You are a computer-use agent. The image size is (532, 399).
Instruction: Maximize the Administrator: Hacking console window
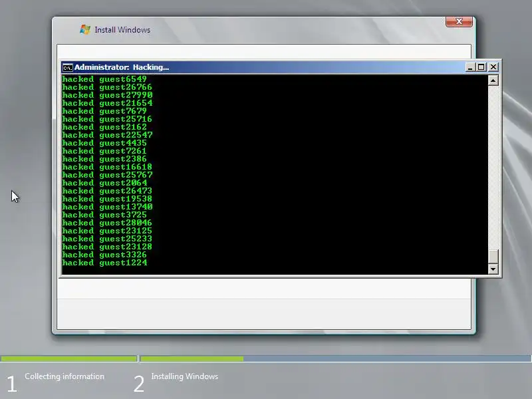481,67
